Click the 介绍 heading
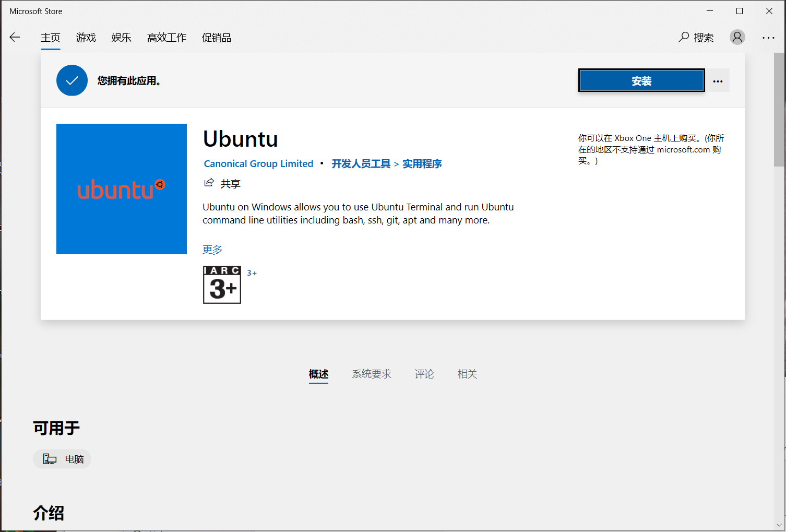The image size is (786, 532). pyautogui.click(x=49, y=513)
